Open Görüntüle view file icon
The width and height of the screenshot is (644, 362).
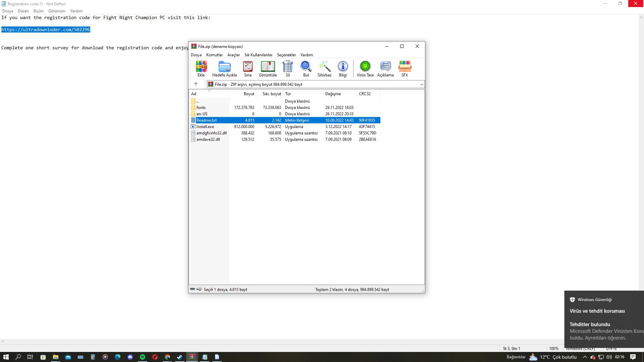point(268,68)
